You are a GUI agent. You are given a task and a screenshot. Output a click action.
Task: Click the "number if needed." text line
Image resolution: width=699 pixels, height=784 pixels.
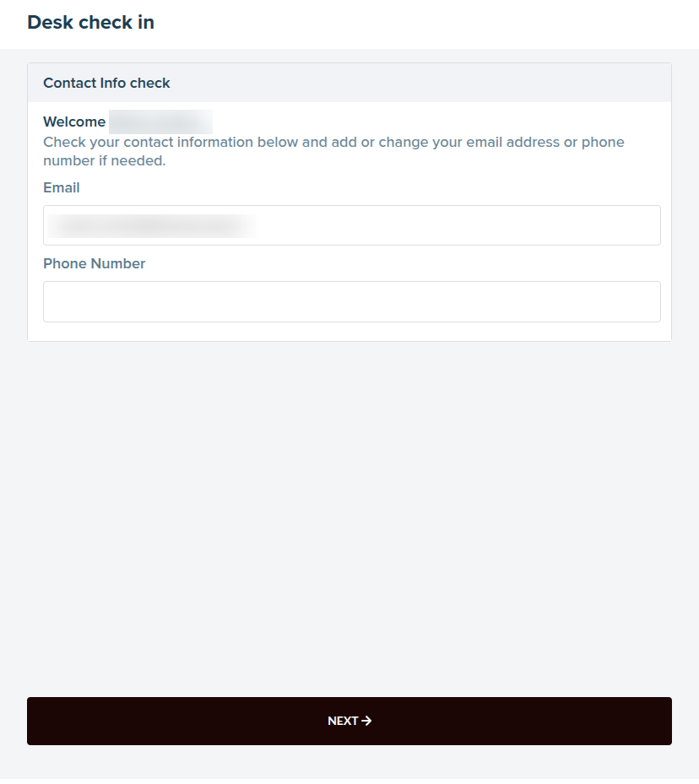105,160
